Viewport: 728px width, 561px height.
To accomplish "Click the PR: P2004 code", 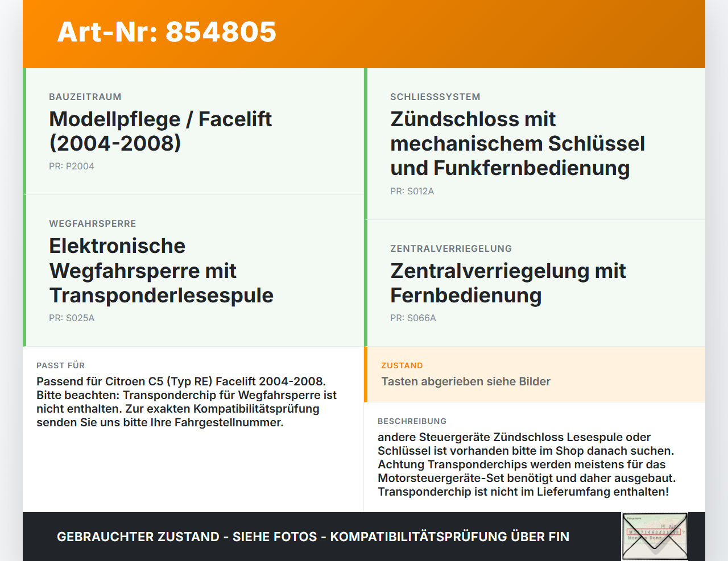I will pyautogui.click(x=72, y=167).
